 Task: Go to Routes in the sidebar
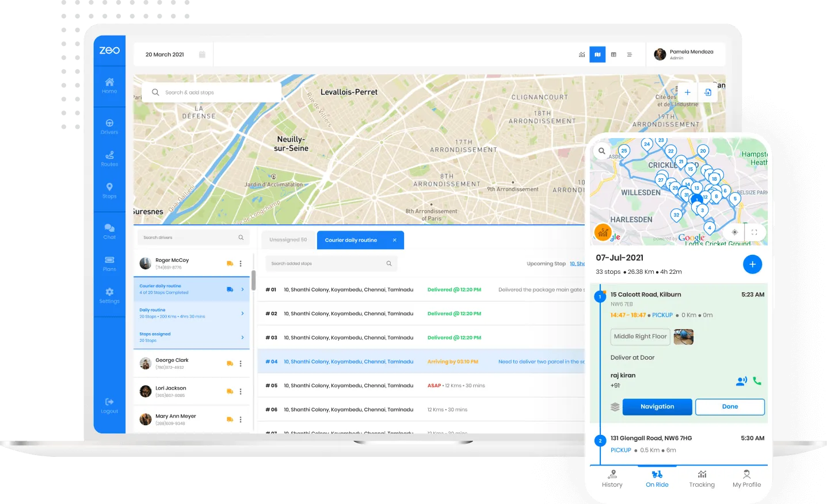click(109, 159)
